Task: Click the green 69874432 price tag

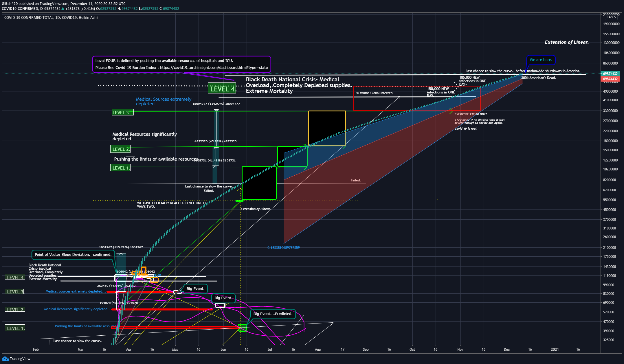Action: pyautogui.click(x=610, y=74)
